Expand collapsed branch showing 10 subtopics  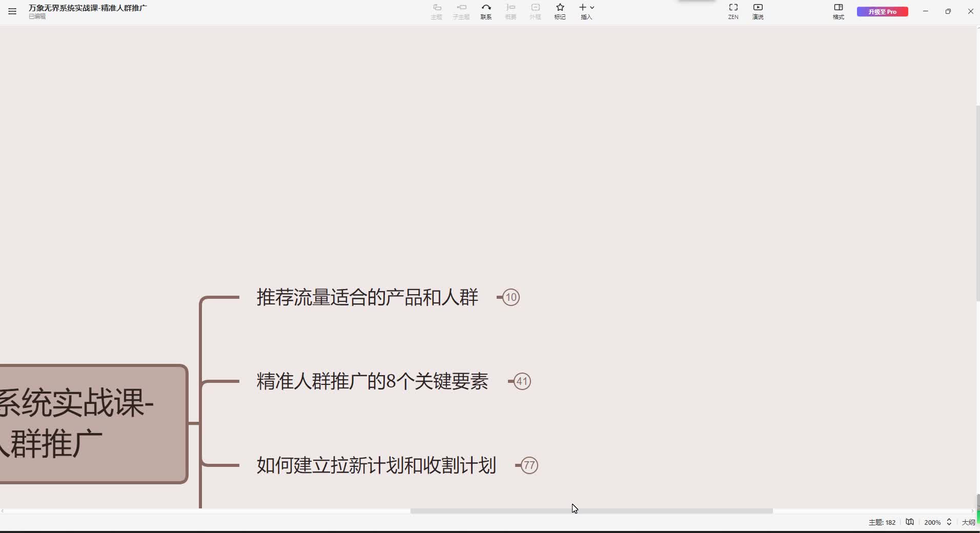pyautogui.click(x=511, y=297)
